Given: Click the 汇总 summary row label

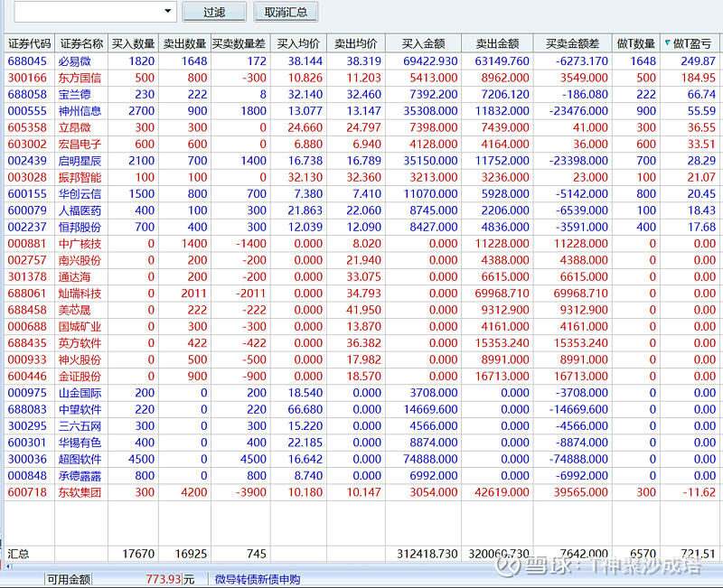Looking at the screenshot, I should [18, 554].
